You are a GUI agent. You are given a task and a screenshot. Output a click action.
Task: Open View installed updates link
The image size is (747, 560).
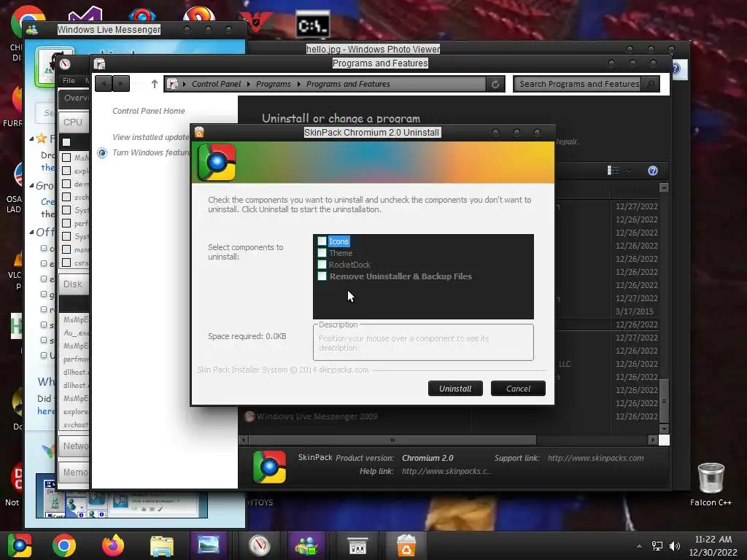151,137
